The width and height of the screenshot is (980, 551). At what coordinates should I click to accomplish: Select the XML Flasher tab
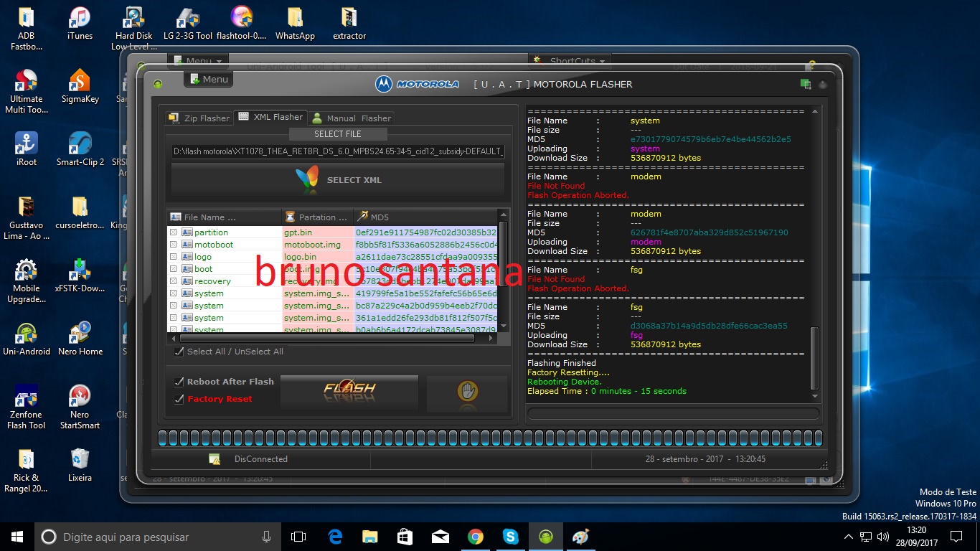(270, 117)
